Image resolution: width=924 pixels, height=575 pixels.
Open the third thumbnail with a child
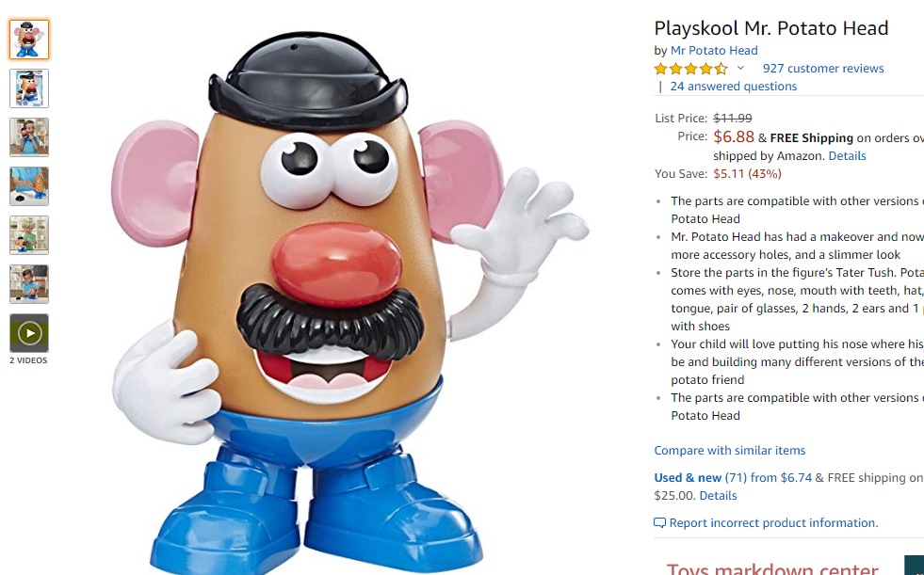29,137
